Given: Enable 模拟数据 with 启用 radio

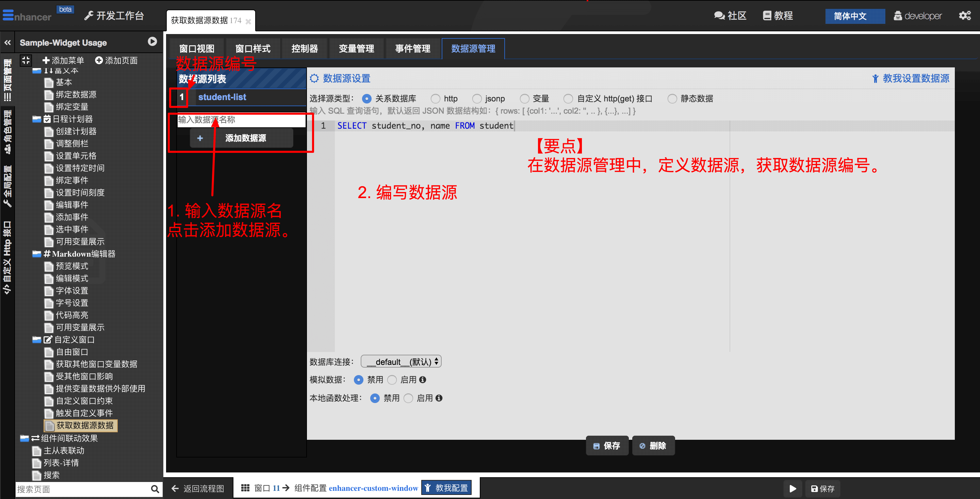Looking at the screenshot, I should (x=392, y=380).
